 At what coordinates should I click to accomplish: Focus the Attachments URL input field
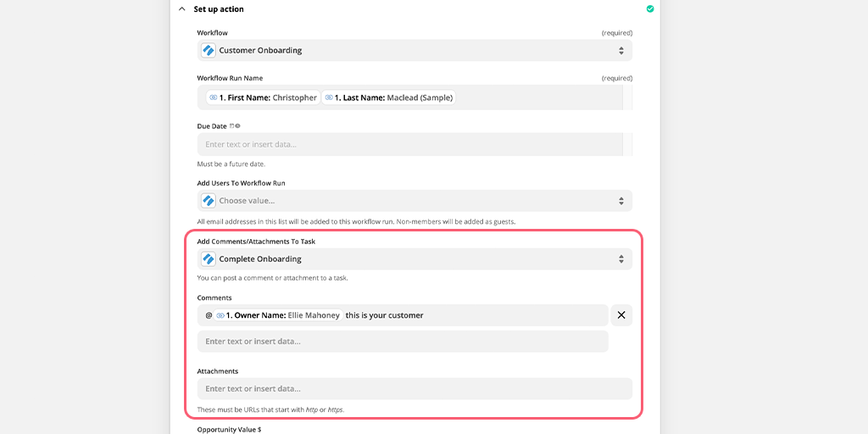[415, 388]
